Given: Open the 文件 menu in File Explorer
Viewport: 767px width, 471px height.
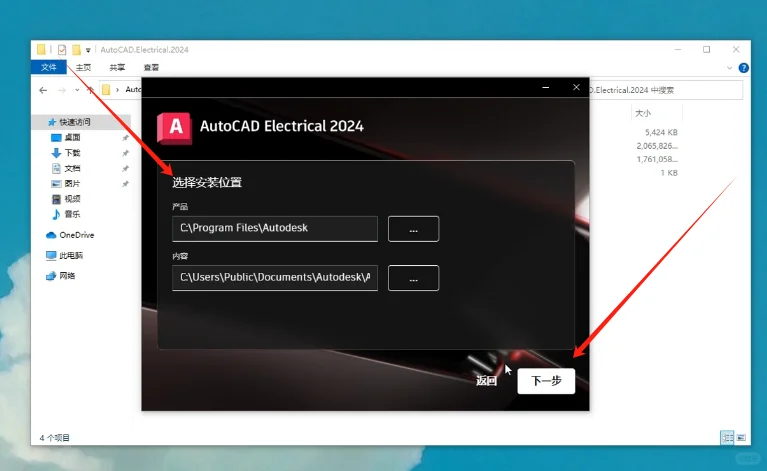Looking at the screenshot, I should [x=48, y=67].
